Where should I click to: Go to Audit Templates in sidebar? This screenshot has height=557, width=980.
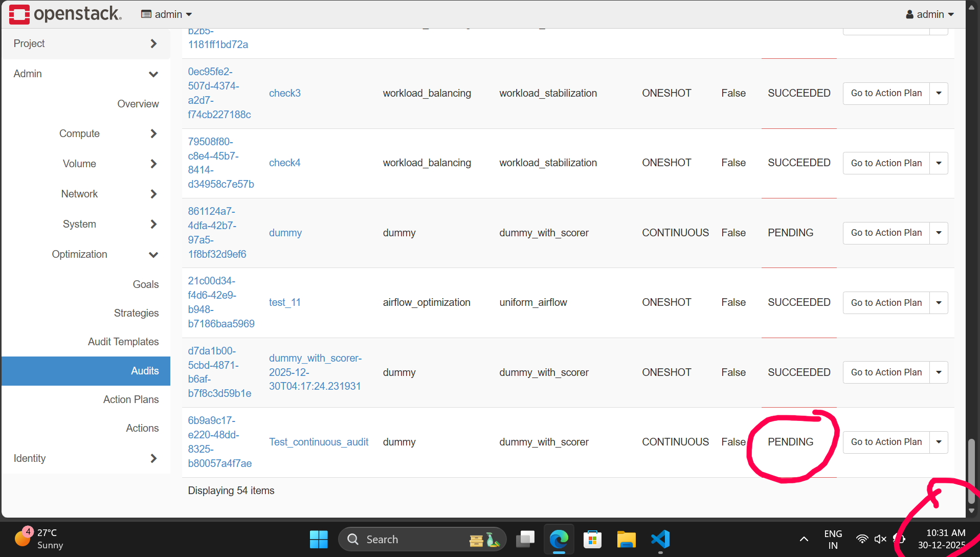coord(123,342)
